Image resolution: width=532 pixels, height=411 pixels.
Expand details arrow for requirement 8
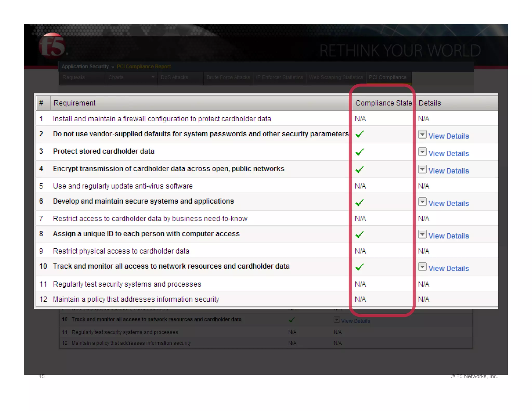click(422, 234)
